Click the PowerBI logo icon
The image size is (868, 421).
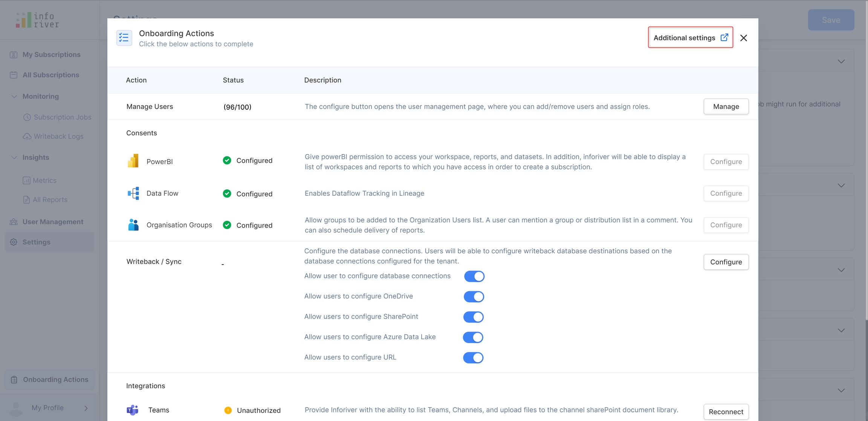click(133, 161)
